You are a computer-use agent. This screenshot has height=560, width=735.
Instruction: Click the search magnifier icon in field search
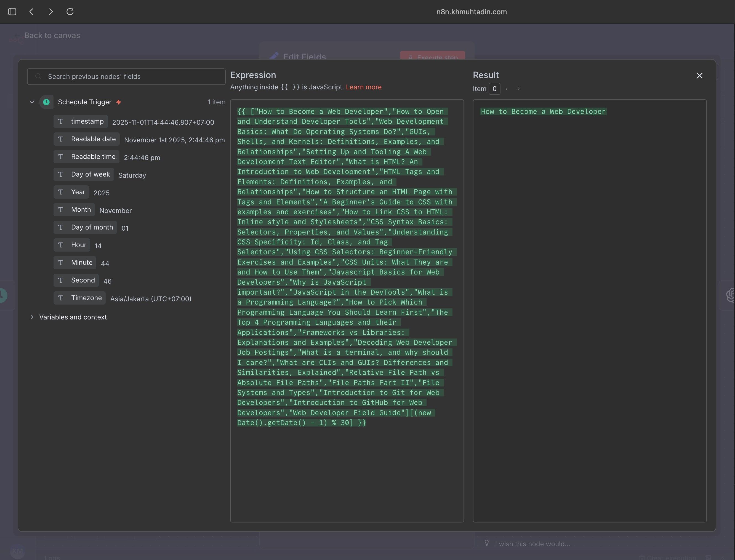[x=38, y=76]
